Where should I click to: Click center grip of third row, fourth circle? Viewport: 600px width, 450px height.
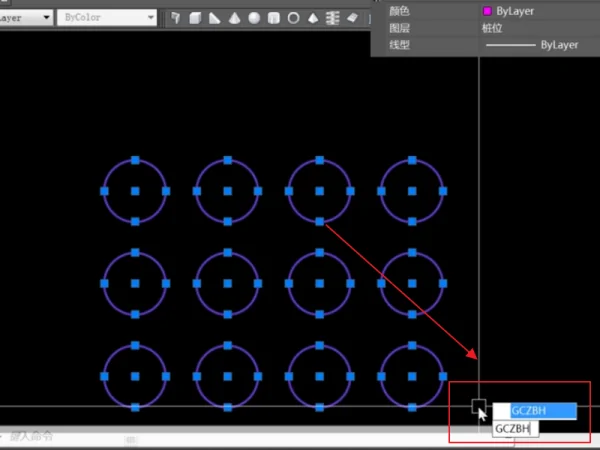point(412,377)
